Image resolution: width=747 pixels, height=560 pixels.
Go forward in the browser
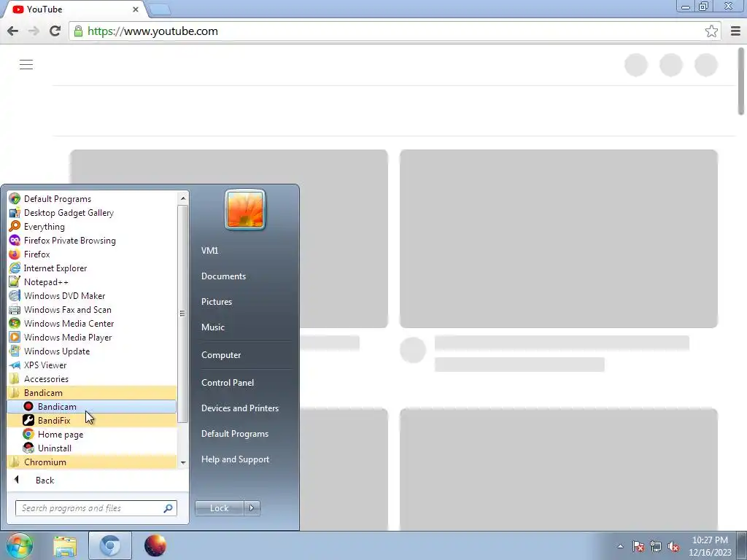click(x=34, y=31)
